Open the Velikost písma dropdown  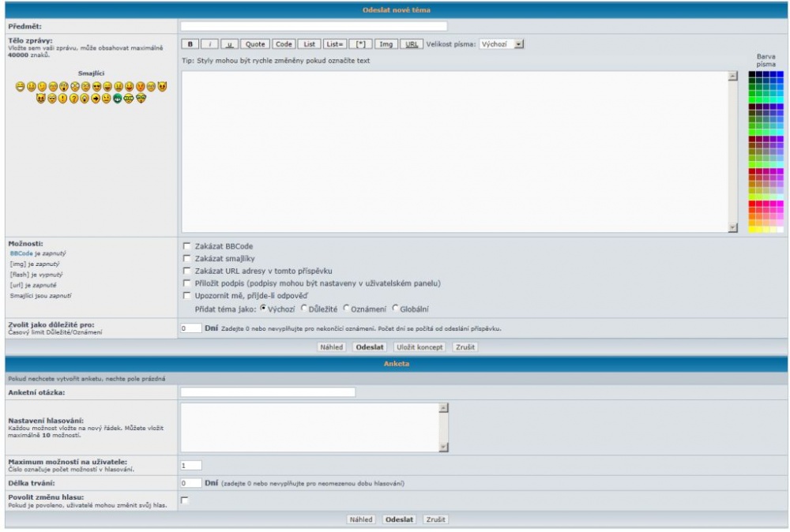click(x=502, y=44)
